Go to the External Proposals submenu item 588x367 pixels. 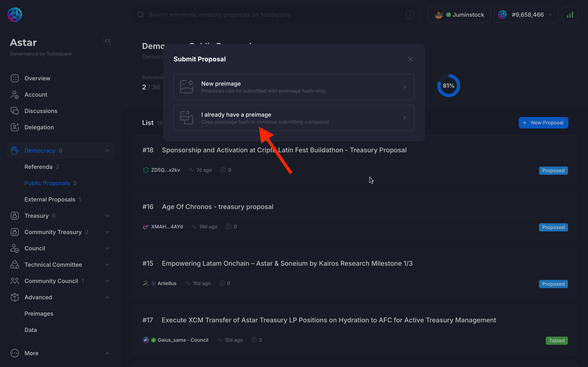[x=50, y=199]
